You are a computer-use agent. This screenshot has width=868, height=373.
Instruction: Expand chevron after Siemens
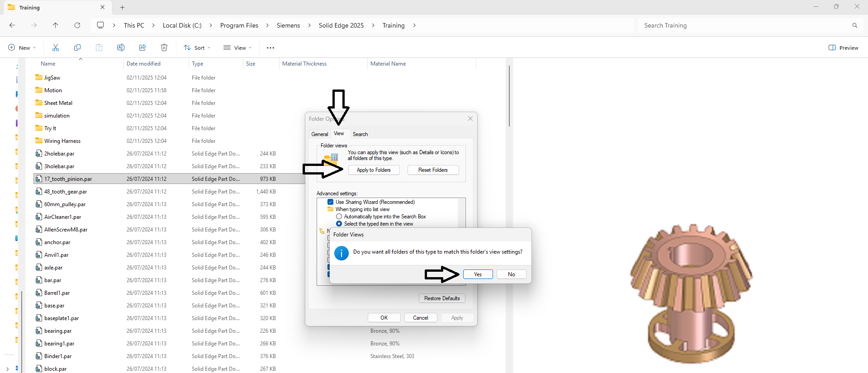(309, 25)
